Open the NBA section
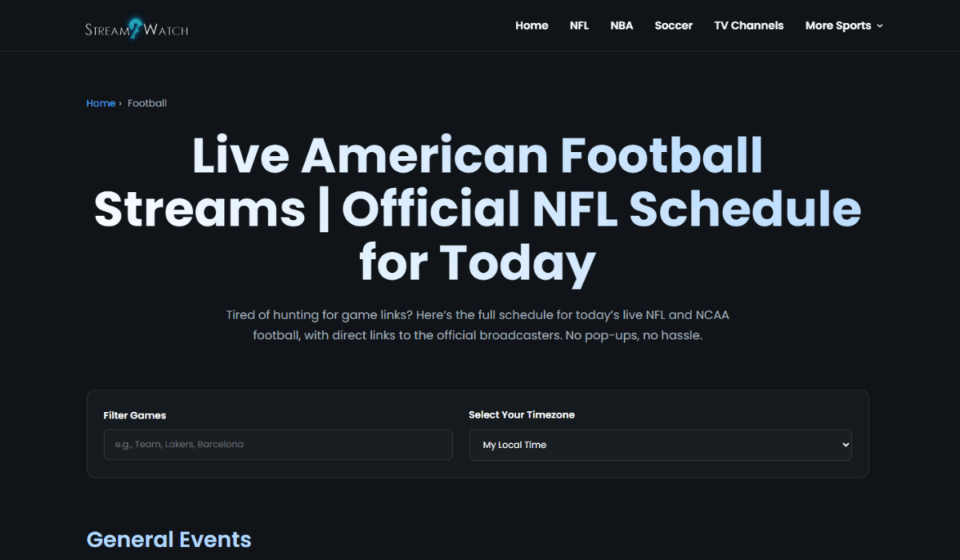This screenshot has width=960, height=560. click(622, 26)
